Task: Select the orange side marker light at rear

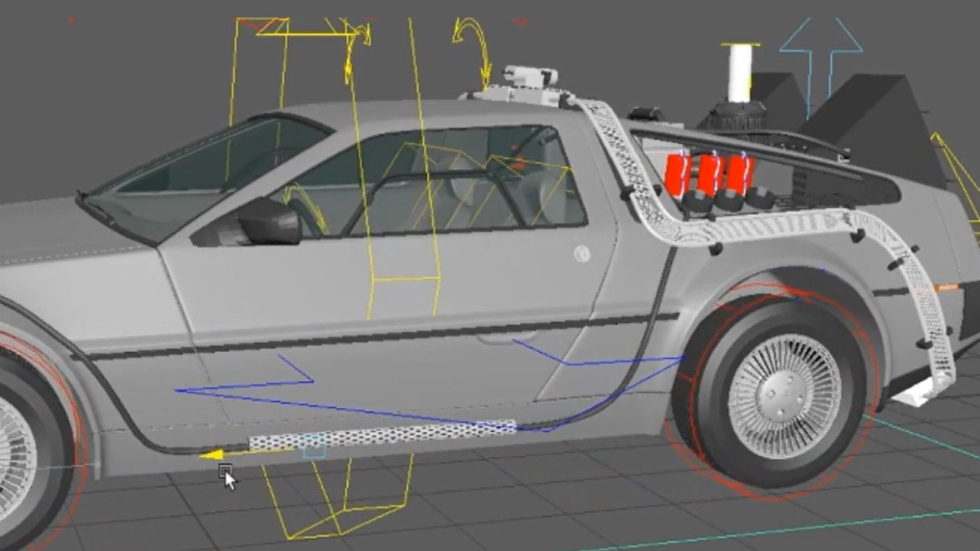Action: [946, 288]
